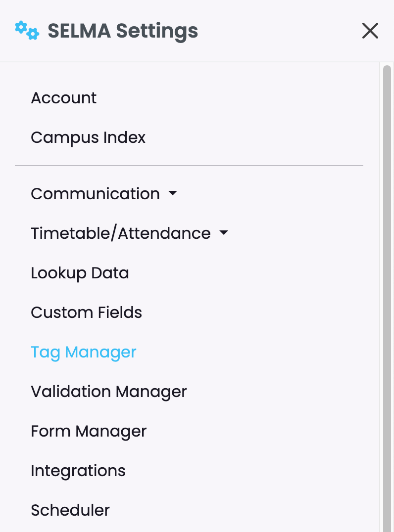Image resolution: width=394 pixels, height=532 pixels.
Task: Expand the Timetable/Attendance submenu
Action: click(x=121, y=233)
